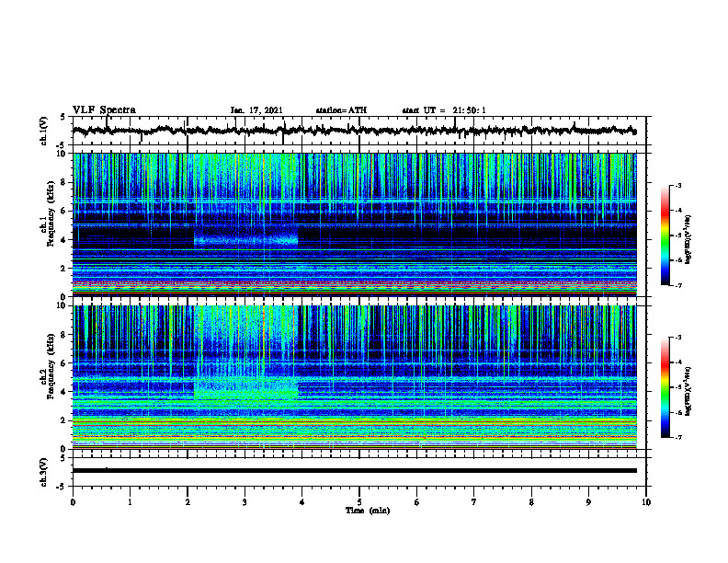Click time axis tick label "9"
The image size is (728, 563).
click(588, 502)
